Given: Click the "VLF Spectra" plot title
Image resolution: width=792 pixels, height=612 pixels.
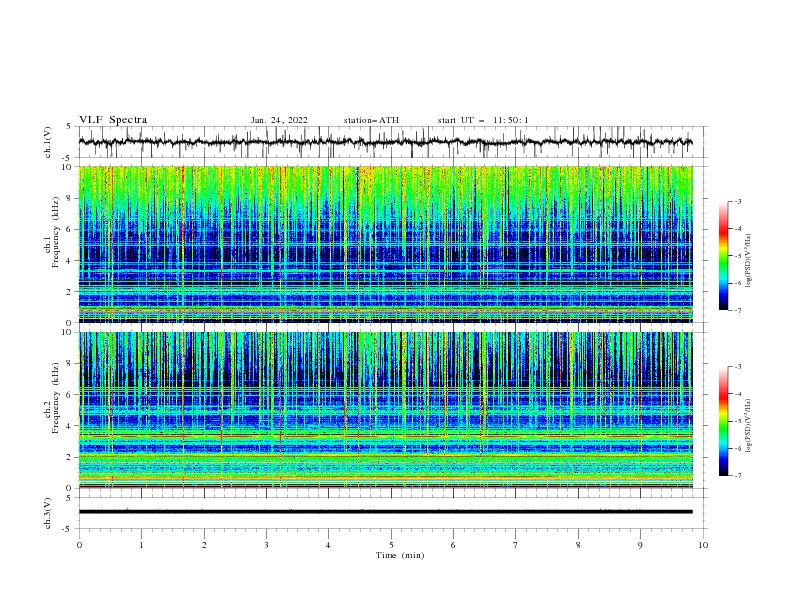Looking at the screenshot, I should pyautogui.click(x=113, y=120).
